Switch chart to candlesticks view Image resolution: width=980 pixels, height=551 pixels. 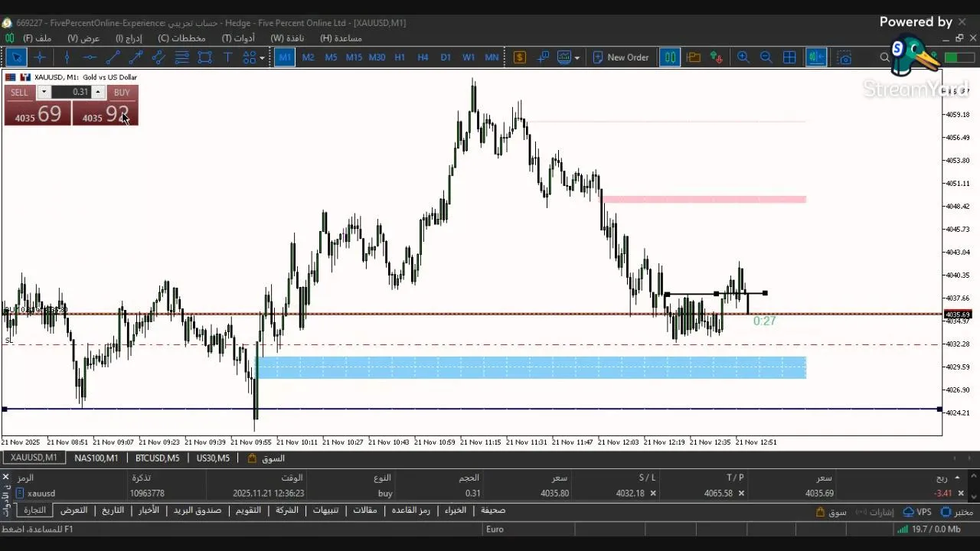point(670,57)
